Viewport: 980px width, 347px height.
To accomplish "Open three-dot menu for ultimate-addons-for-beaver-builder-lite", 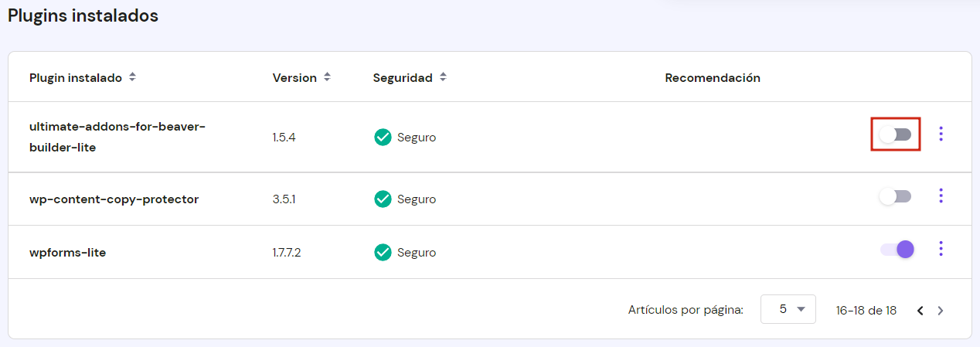I will point(941,134).
